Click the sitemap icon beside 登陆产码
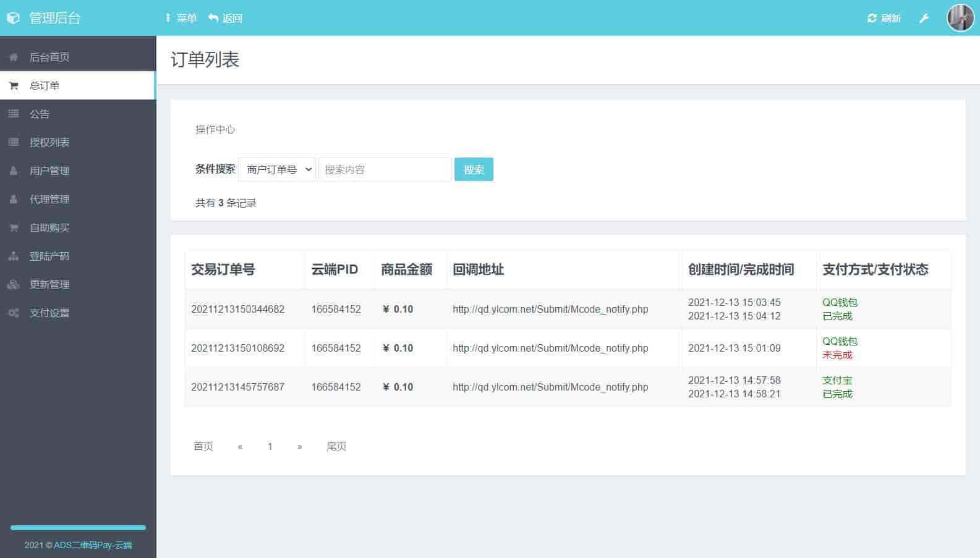Screen dimensions: 980x558 tap(13, 256)
